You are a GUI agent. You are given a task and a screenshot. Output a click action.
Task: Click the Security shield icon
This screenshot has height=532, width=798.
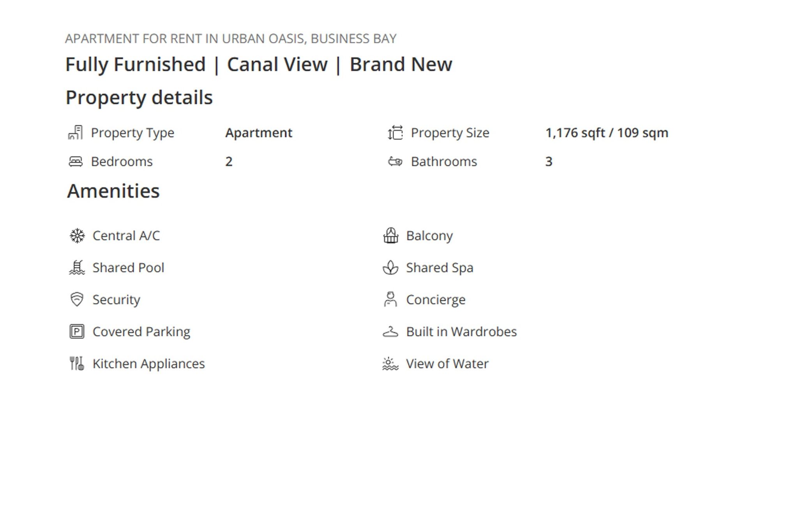tap(77, 300)
